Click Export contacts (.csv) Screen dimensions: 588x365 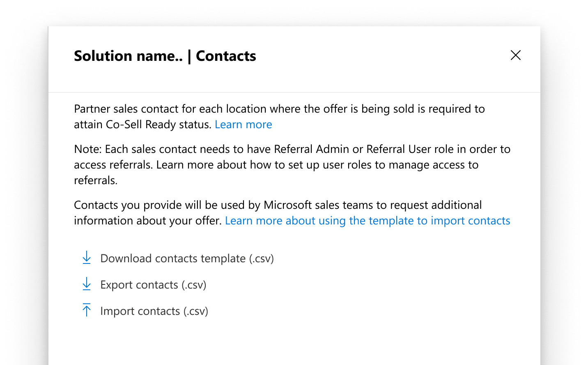click(153, 284)
